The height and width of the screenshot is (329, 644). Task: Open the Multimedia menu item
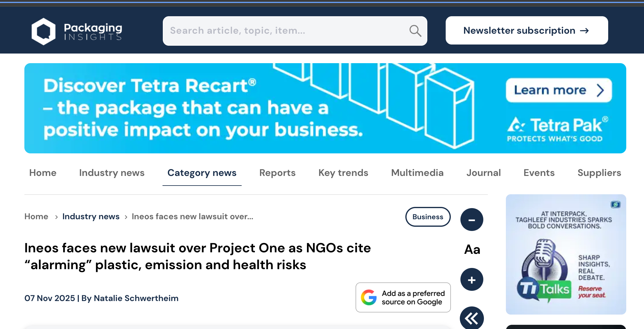tap(417, 173)
